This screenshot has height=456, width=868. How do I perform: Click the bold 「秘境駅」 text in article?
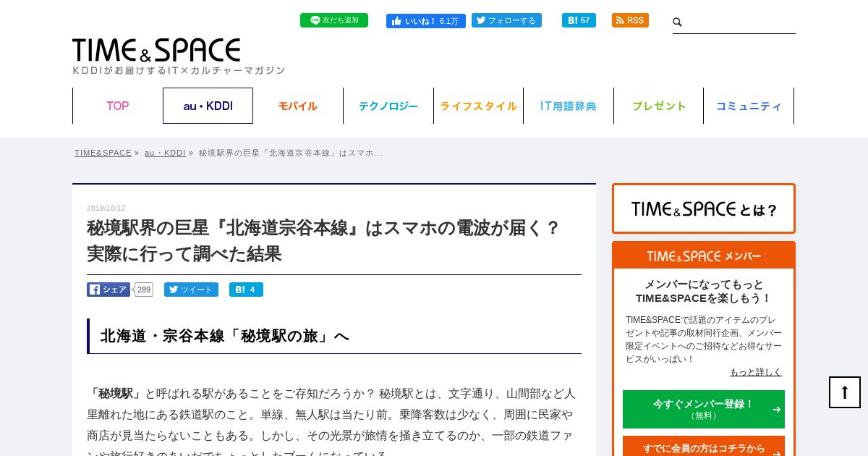(x=116, y=394)
